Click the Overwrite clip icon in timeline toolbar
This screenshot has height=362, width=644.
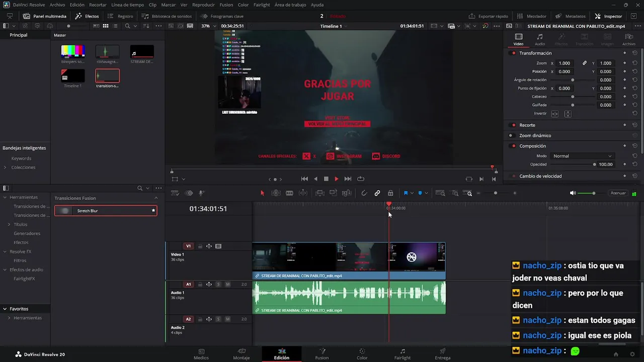click(x=333, y=193)
